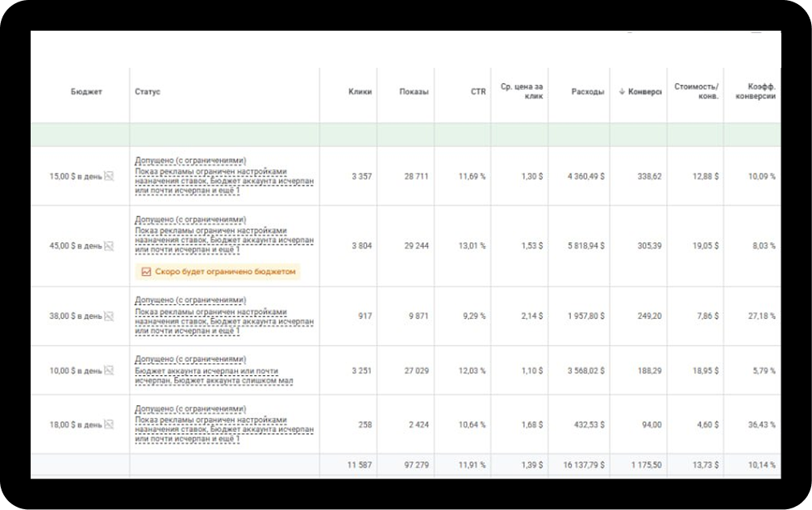Click budget chart icon for 38,00 $ row

(x=110, y=316)
